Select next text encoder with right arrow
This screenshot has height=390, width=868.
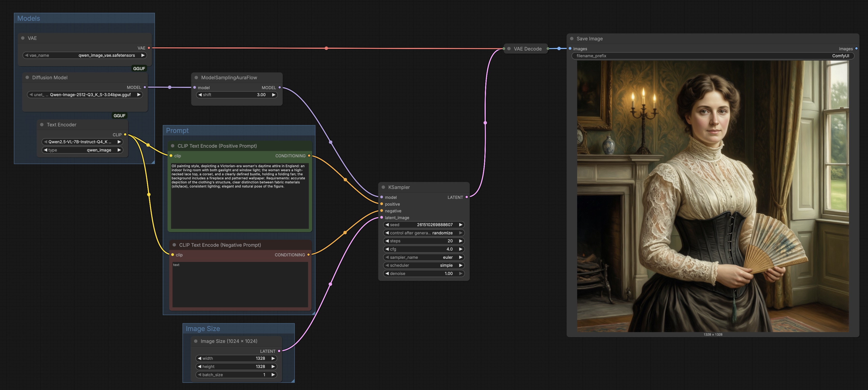tap(119, 142)
